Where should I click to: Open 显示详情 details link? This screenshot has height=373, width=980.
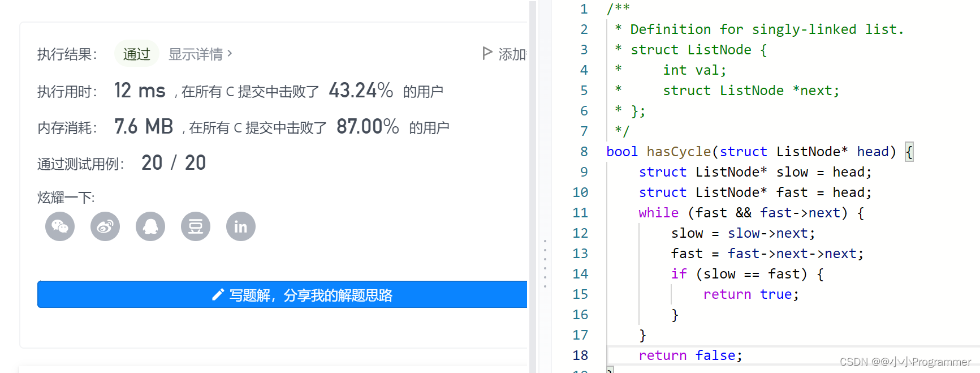coord(196,54)
